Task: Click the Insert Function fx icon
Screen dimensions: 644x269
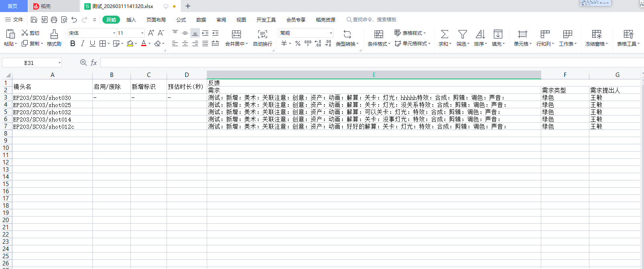Action: 94,63
